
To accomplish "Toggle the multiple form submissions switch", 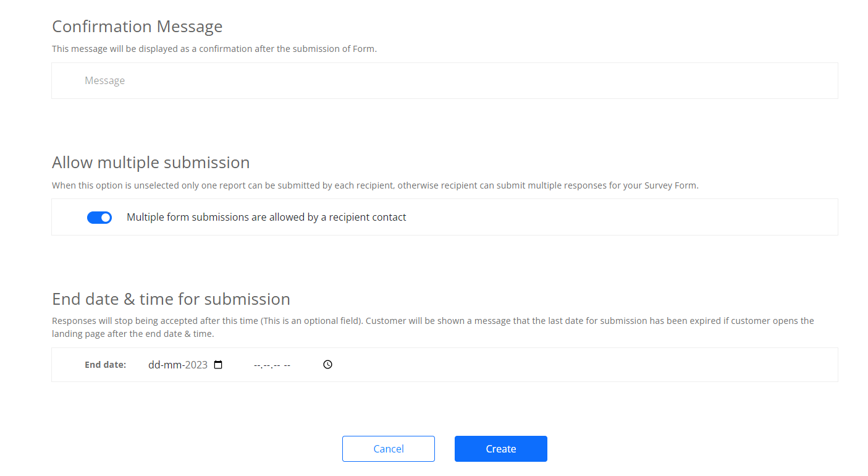I will click(x=99, y=218).
